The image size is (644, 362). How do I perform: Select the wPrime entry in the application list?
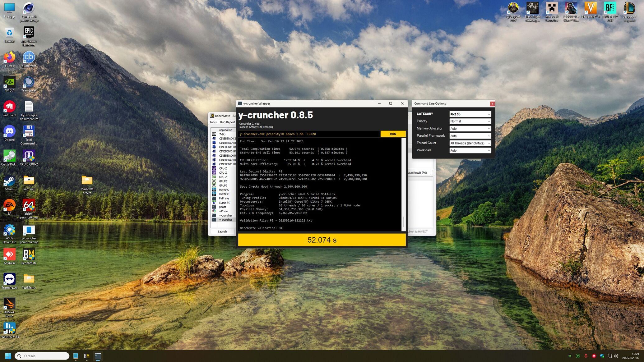tap(223, 211)
